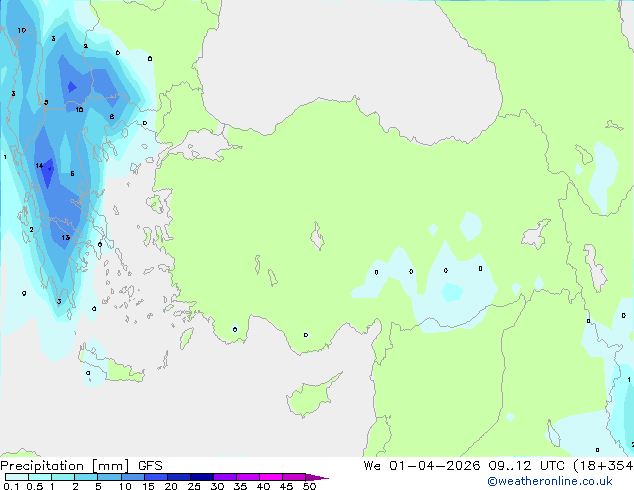
Task: Select the forecast date 01-04-2026 text
Action: [x=435, y=466]
